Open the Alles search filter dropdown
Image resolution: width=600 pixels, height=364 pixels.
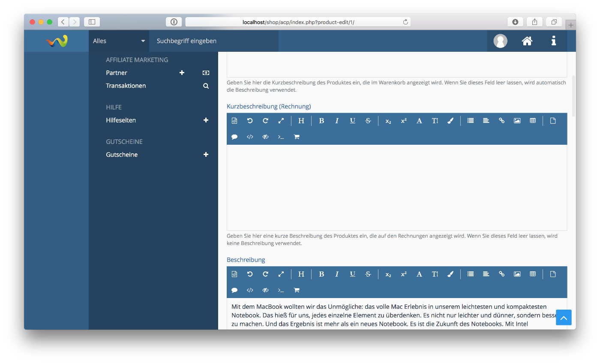119,41
